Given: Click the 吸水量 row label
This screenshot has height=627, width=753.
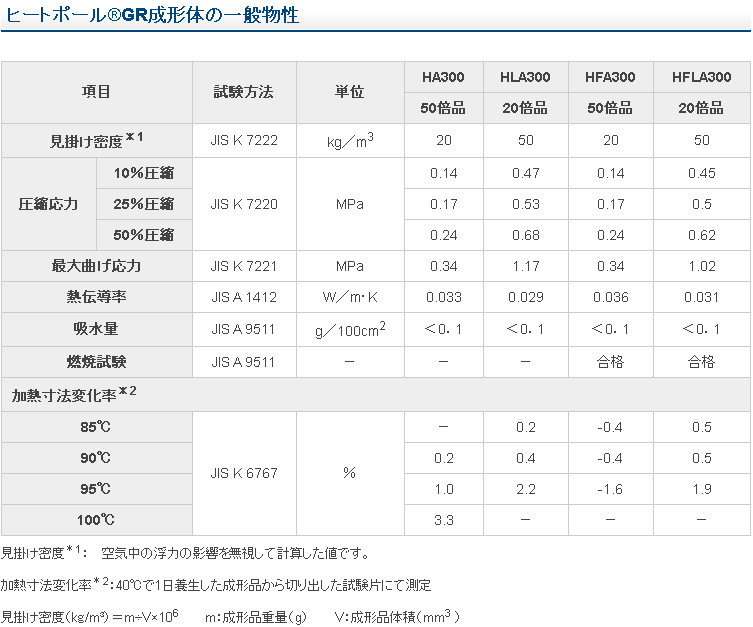Looking at the screenshot, I should point(97,329).
